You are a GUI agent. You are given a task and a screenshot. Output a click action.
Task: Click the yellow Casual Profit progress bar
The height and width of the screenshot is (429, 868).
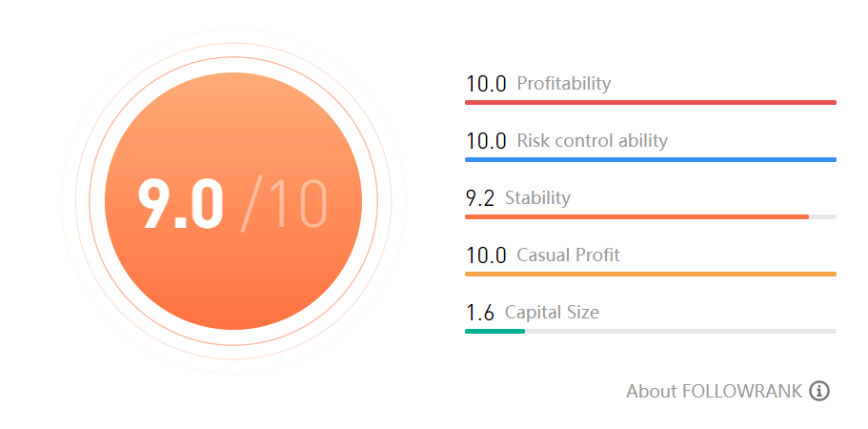point(650,274)
